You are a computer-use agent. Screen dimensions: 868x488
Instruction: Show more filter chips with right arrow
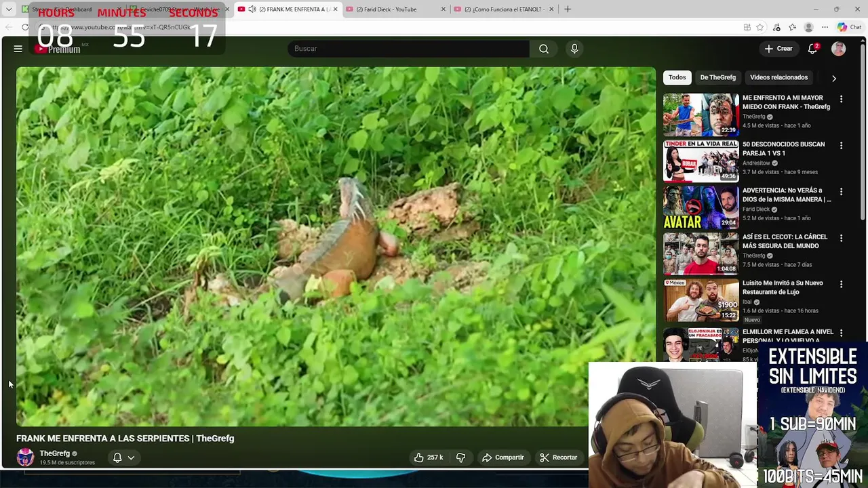tap(833, 78)
